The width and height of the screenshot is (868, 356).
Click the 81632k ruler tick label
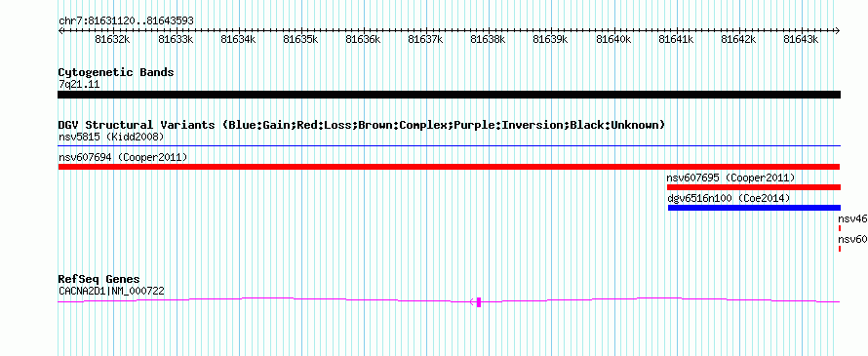112,39
